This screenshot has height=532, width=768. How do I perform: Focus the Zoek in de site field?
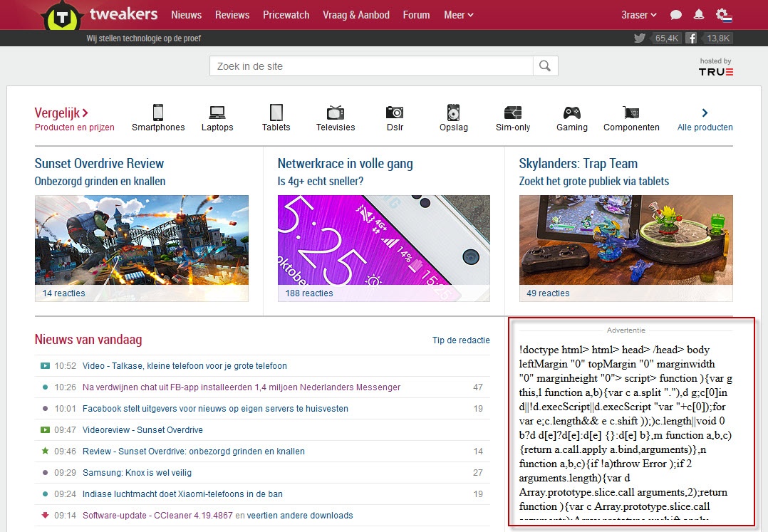pos(371,66)
